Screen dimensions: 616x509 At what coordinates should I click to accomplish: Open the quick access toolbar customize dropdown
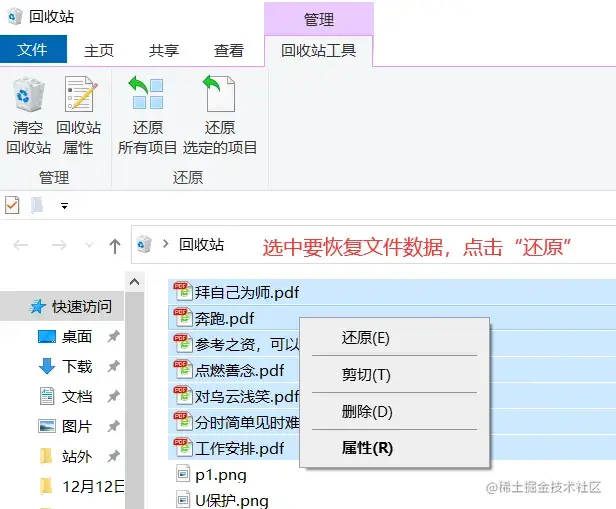pos(64,205)
